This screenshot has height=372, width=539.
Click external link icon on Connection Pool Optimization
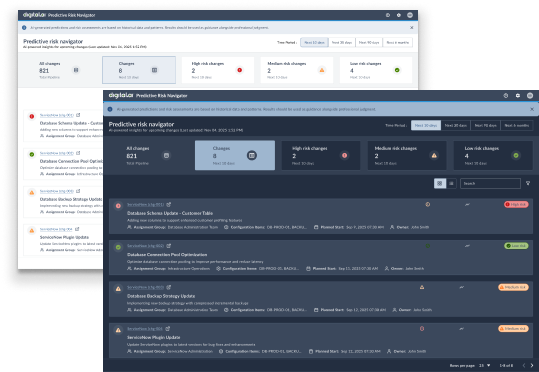(168, 246)
